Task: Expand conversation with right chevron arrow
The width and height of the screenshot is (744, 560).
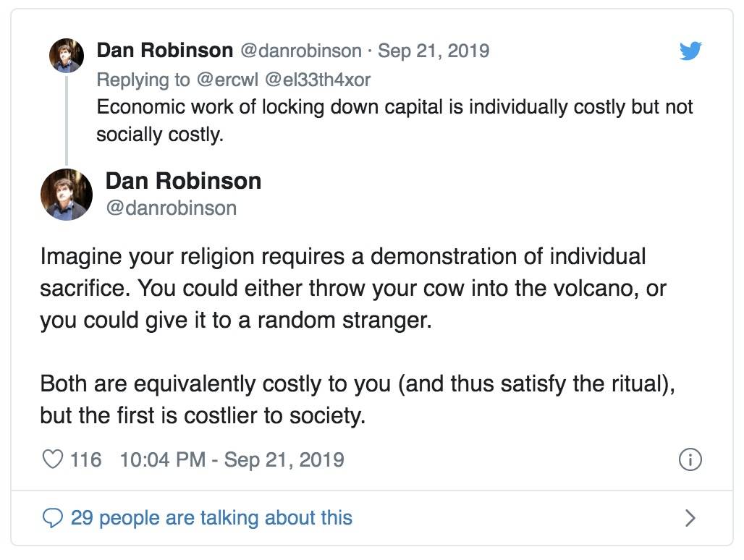Action: coord(690,518)
